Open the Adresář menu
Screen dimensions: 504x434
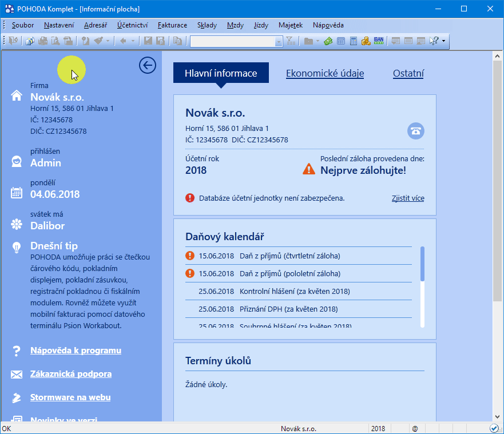coord(96,25)
